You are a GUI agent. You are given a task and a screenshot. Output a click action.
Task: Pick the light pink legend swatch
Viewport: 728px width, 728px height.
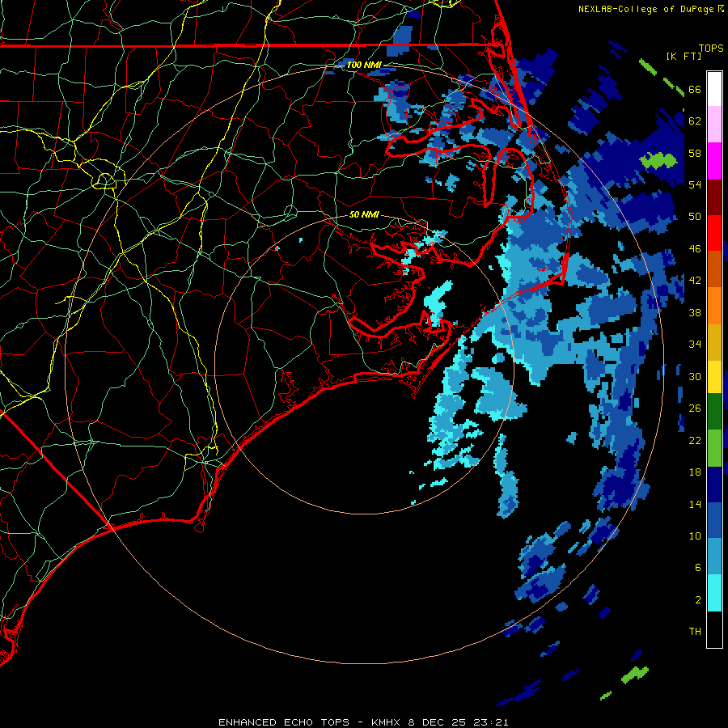[714, 124]
